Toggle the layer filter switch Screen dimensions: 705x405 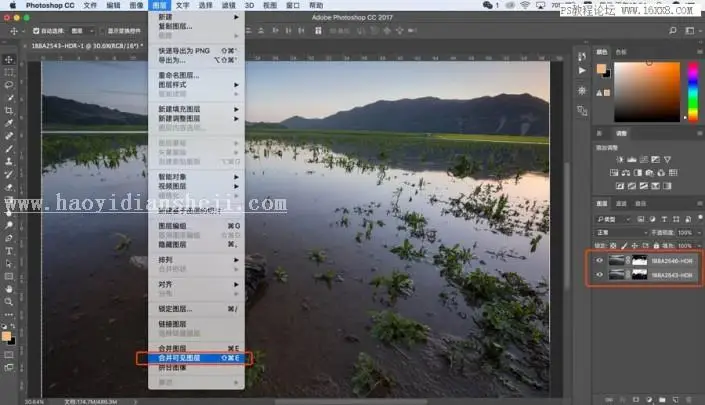click(x=700, y=218)
